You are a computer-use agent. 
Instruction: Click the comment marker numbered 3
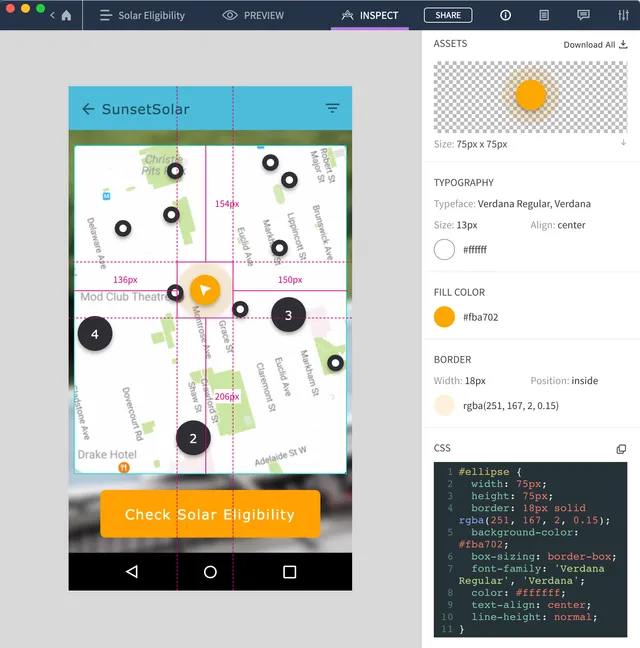click(x=288, y=315)
